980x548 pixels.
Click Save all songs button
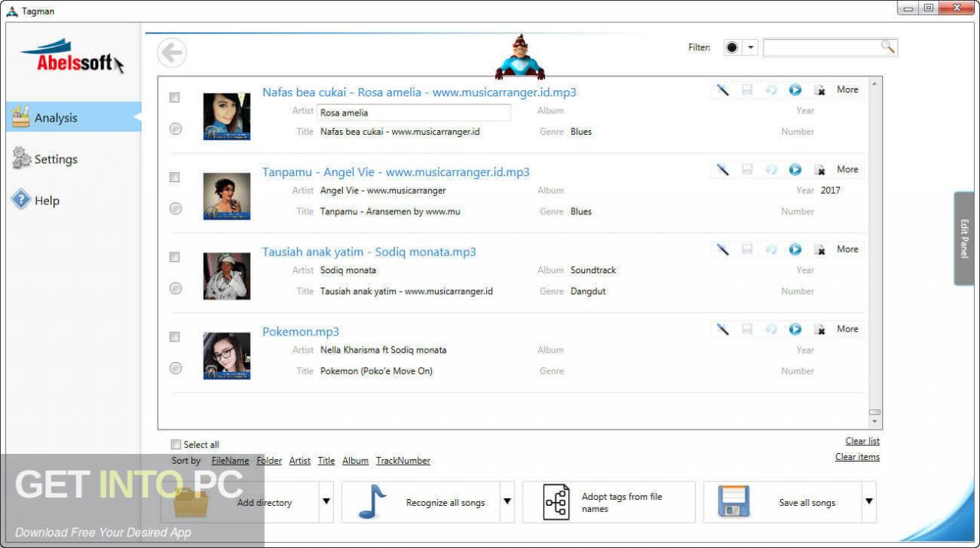coord(782,502)
